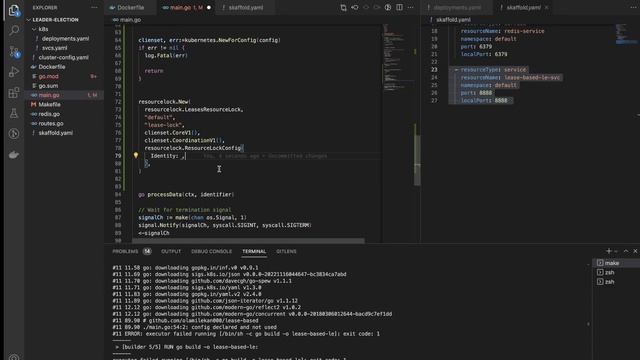
Task: Collapse the LEADER-ELECTION root folder
Action: (29, 20)
